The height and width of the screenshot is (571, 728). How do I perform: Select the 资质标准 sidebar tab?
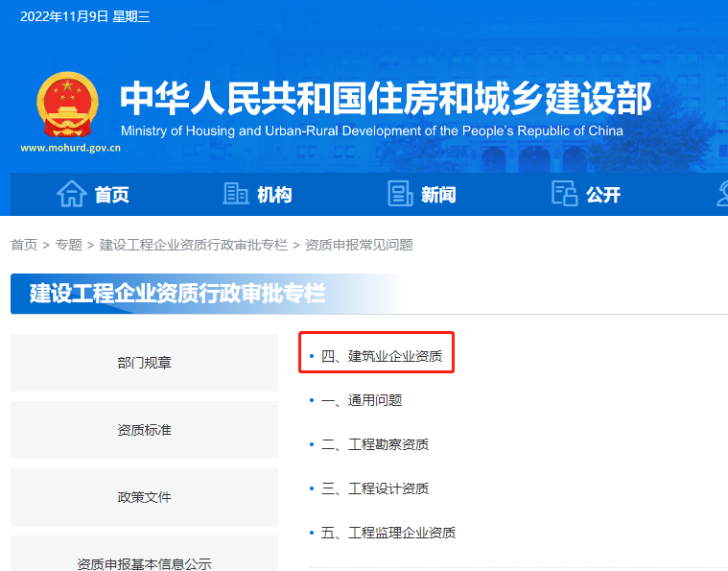tap(145, 430)
